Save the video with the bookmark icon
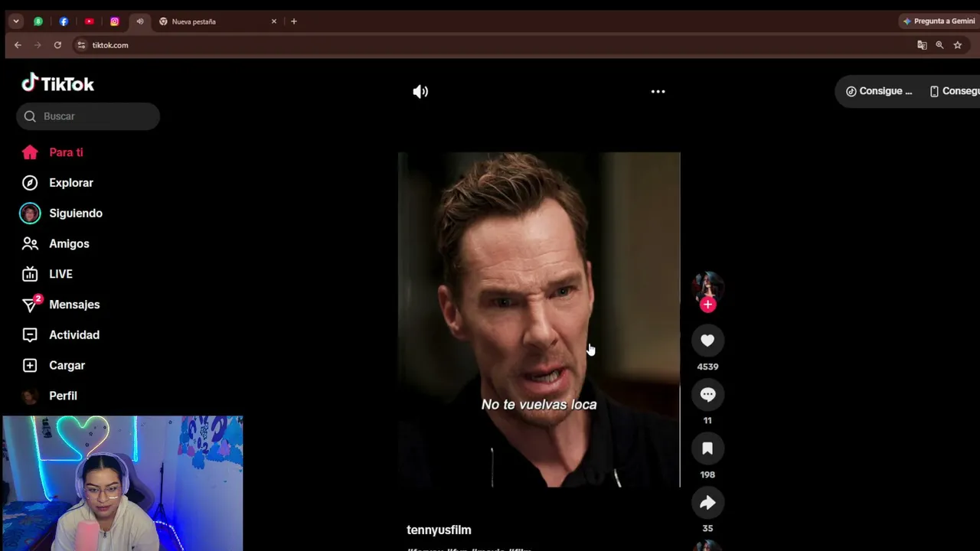 pyautogui.click(x=707, y=448)
